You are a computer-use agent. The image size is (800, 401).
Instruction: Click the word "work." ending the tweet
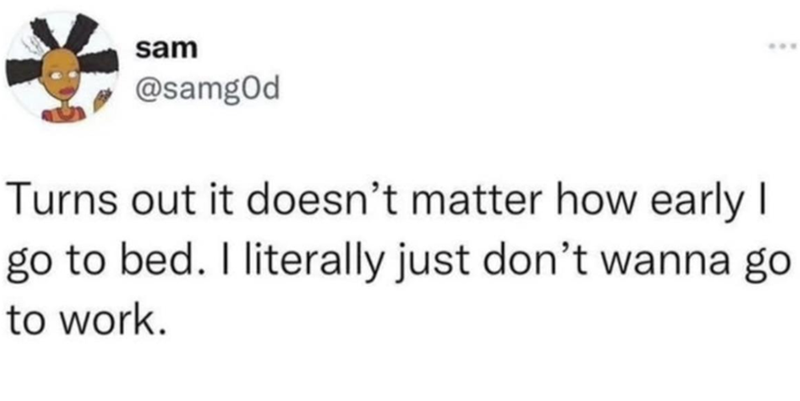114,324
